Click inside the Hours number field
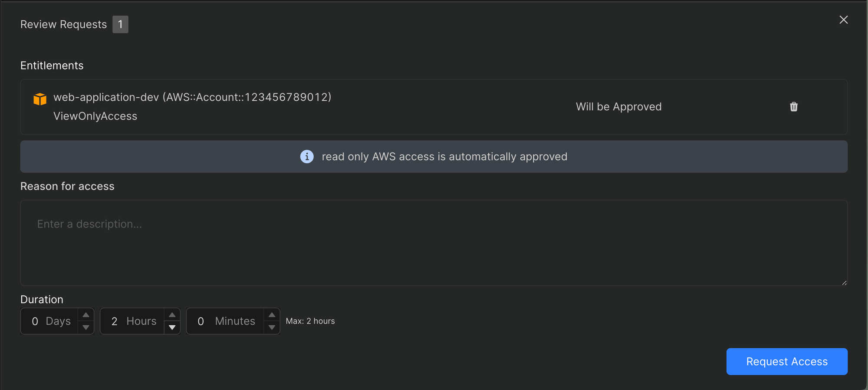 click(x=132, y=321)
